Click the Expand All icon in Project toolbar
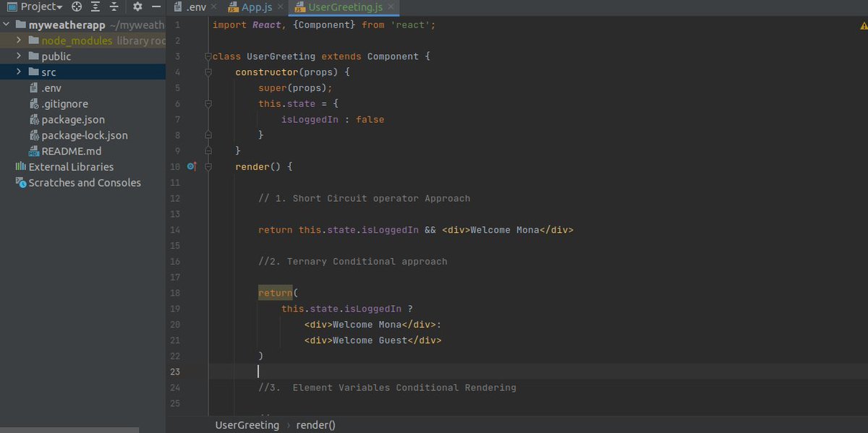868x433 pixels. tap(96, 7)
